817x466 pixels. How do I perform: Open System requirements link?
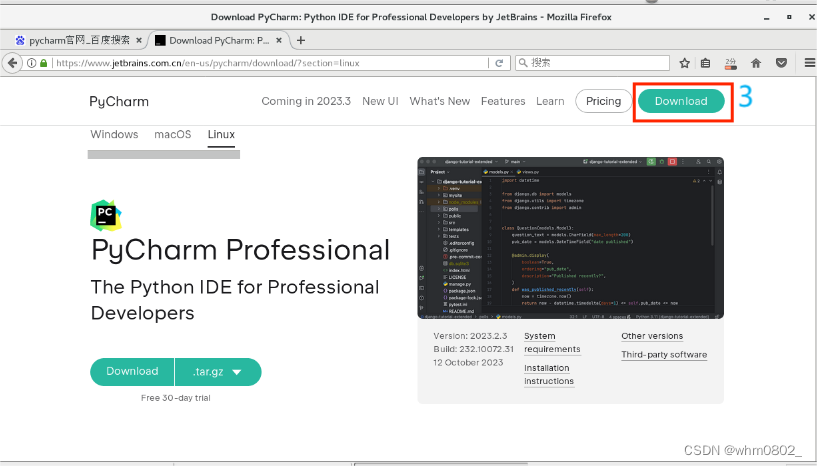(552, 342)
